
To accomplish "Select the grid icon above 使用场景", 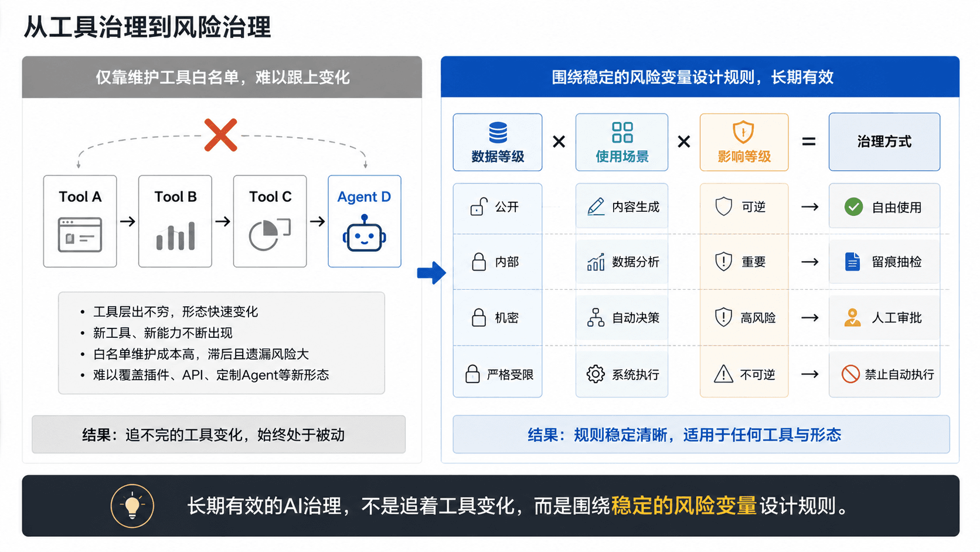I will (x=622, y=133).
